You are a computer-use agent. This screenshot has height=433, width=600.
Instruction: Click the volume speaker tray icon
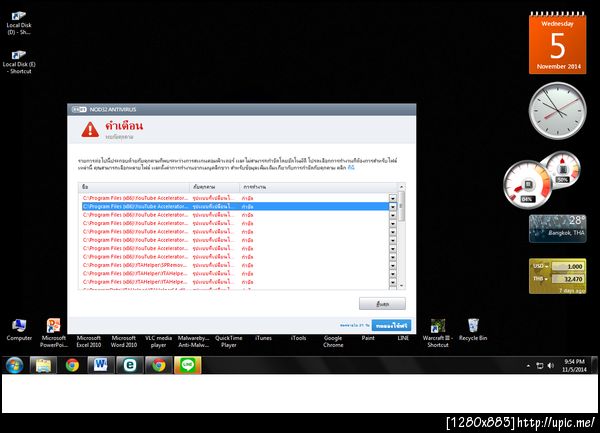551,366
